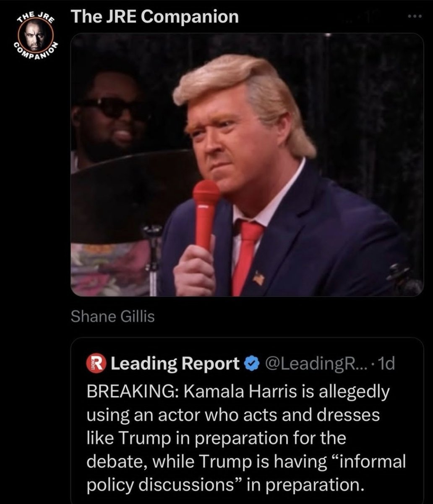Screen dimensions: 433x504
Task: Click the "informal policy discussions" phrase
Action: 246,473
